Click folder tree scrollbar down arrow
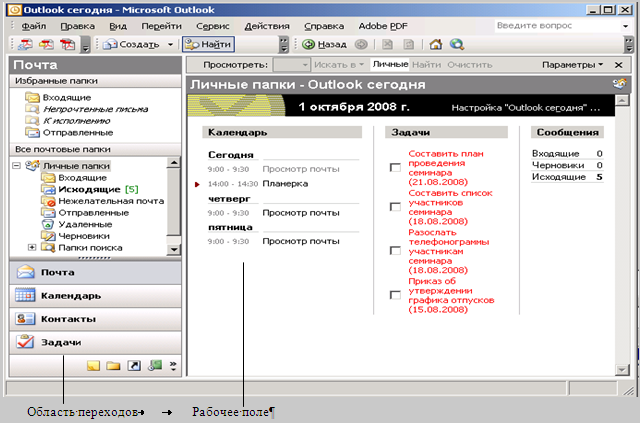This screenshot has width=640, height=423. pyautogui.click(x=174, y=249)
